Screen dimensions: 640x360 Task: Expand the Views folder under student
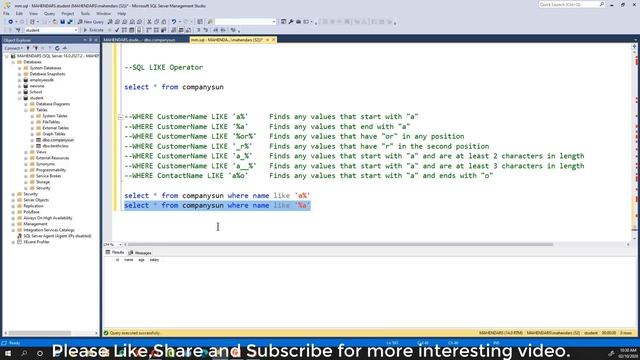click(x=26, y=152)
